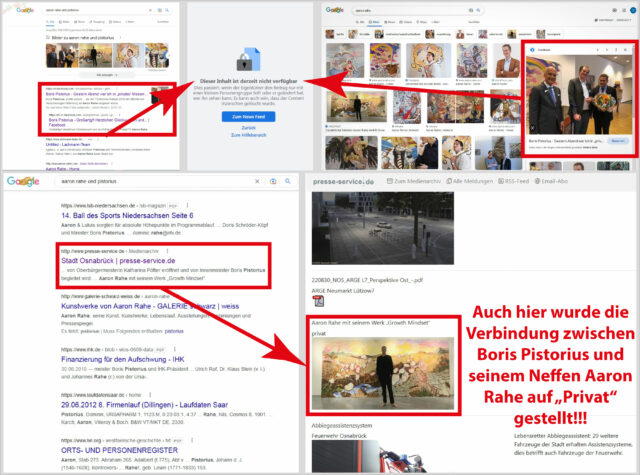Screen dimensions: 640x475
Task: Open the eagle painting thumbnail in image results
Action: pyautogui.click(x=351, y=153)
